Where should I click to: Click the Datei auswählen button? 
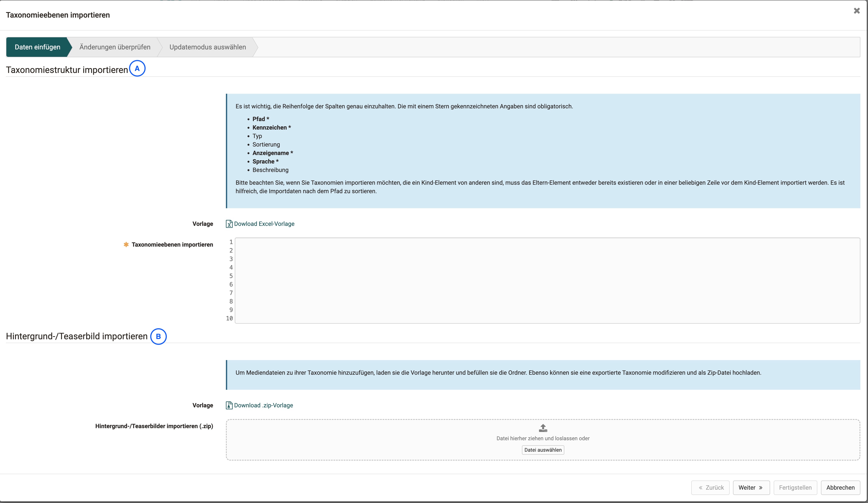[543, 450]
